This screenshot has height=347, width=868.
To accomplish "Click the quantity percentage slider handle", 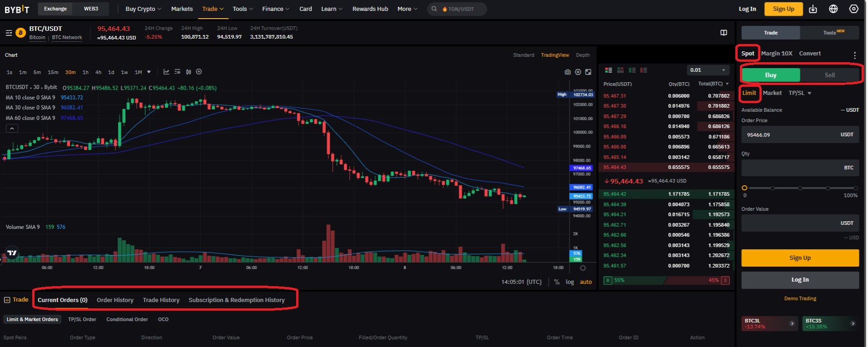I will point(744,188).
